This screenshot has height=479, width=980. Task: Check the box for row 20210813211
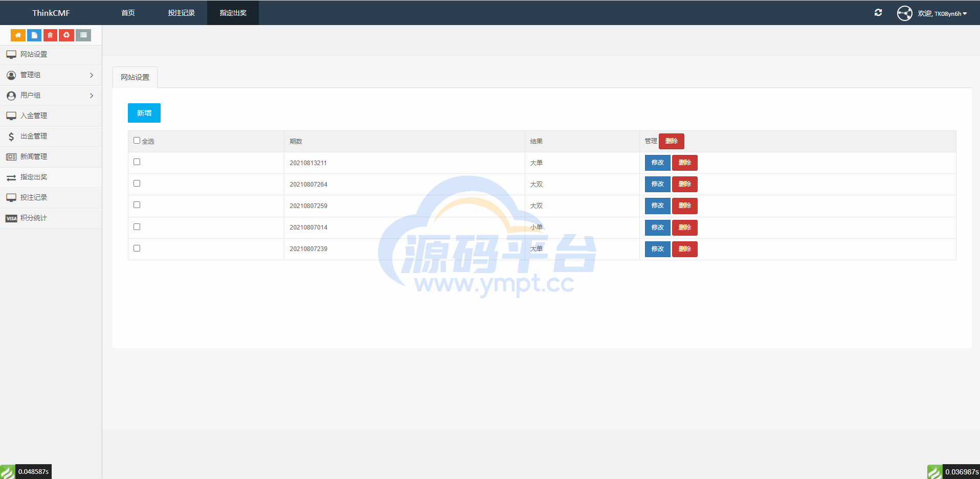pos(137,162)
